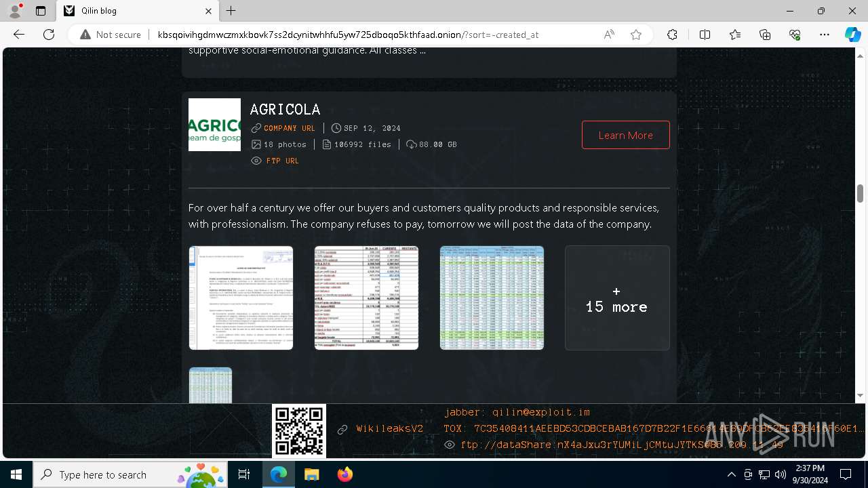Open a new browser tab
This screenshot has width=868, height=488.
pyautogui.click(x=231, y=11)
